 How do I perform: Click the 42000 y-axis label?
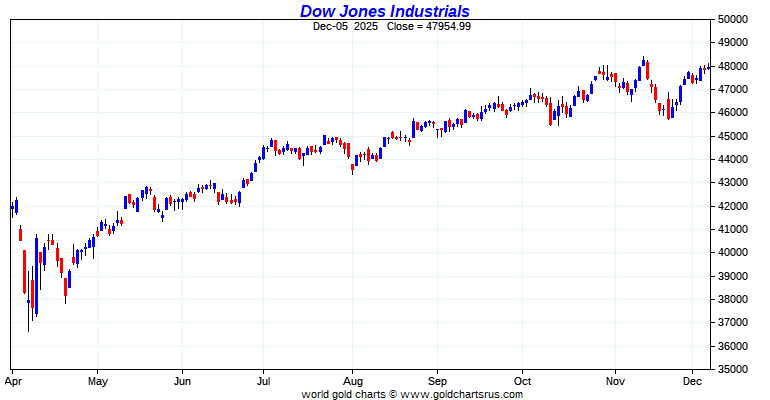pos(733,206)
